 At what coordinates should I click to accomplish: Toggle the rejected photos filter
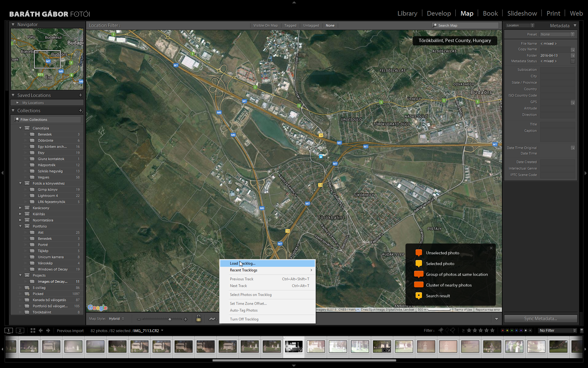point(453,330)
